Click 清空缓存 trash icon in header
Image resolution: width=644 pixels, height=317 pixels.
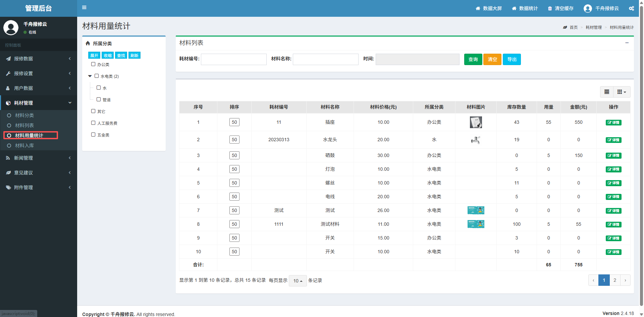click(550, 8)
